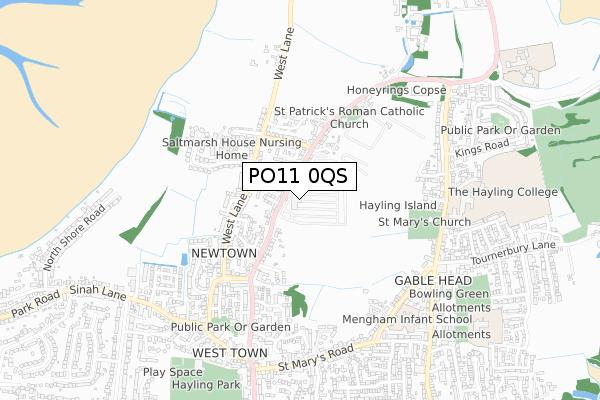Click the Play Space label
Image resolution: width=600 pixels, height=400 pixels.
173,372
